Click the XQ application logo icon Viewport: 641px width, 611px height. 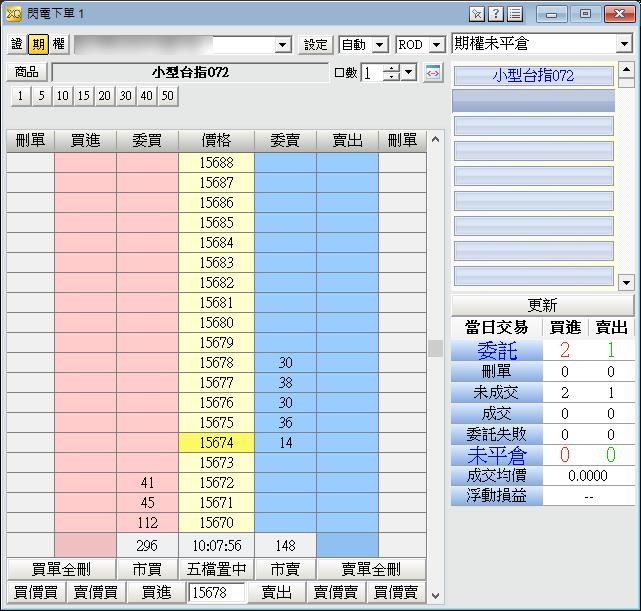point(13,14)
